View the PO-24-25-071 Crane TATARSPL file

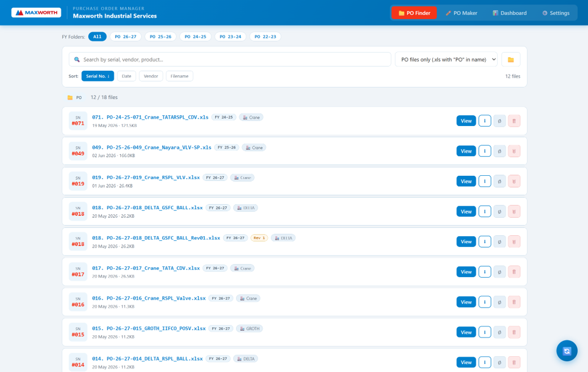[x=466, y=121]
